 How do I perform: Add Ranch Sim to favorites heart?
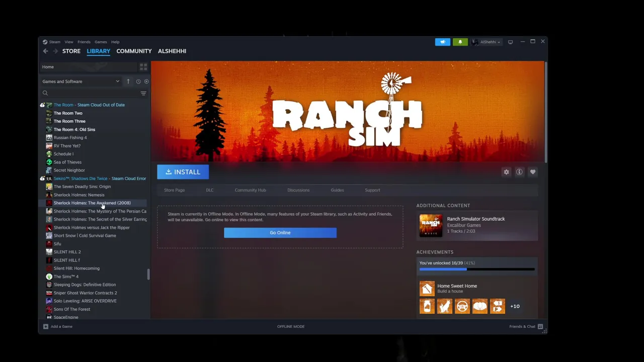(x=533, y=172)
